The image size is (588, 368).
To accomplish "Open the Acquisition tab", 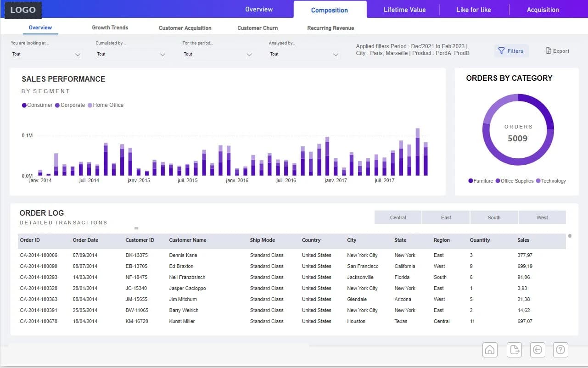I will click(543, 10).
